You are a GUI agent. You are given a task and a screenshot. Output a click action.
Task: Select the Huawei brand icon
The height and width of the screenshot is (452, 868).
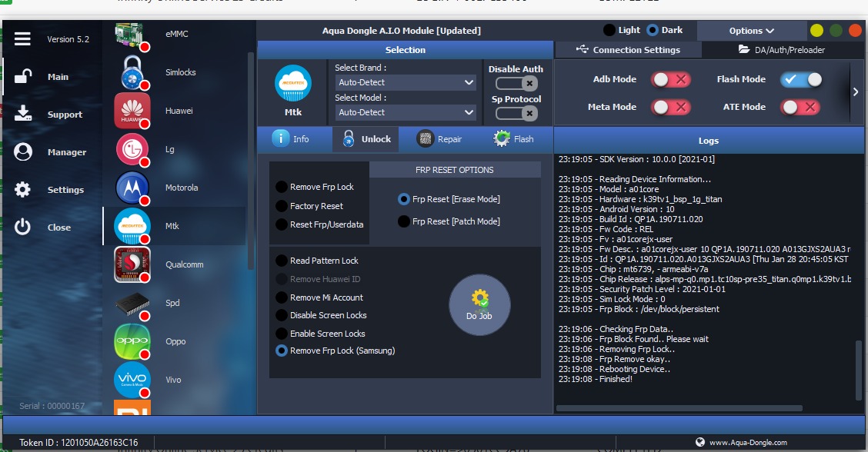(132, 111)
